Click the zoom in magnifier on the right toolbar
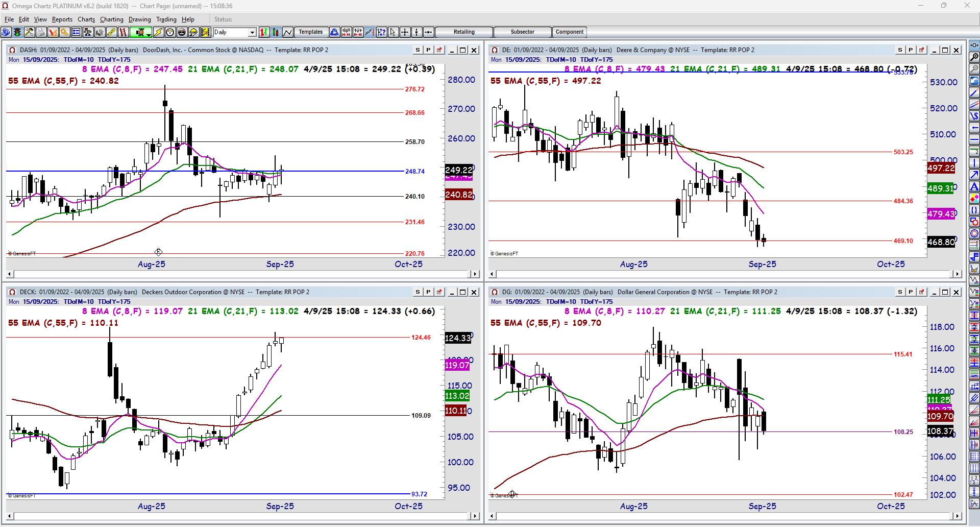 pos(974,57)
